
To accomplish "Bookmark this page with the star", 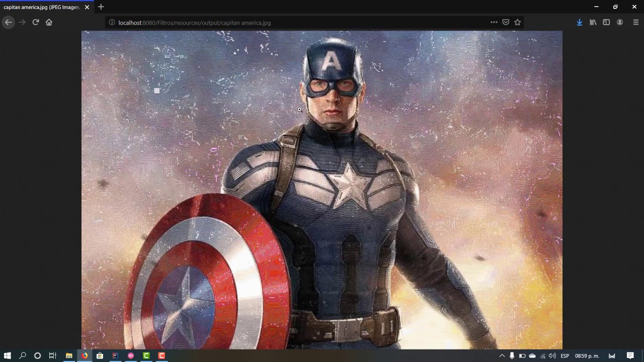I will [x=517, y=22].
